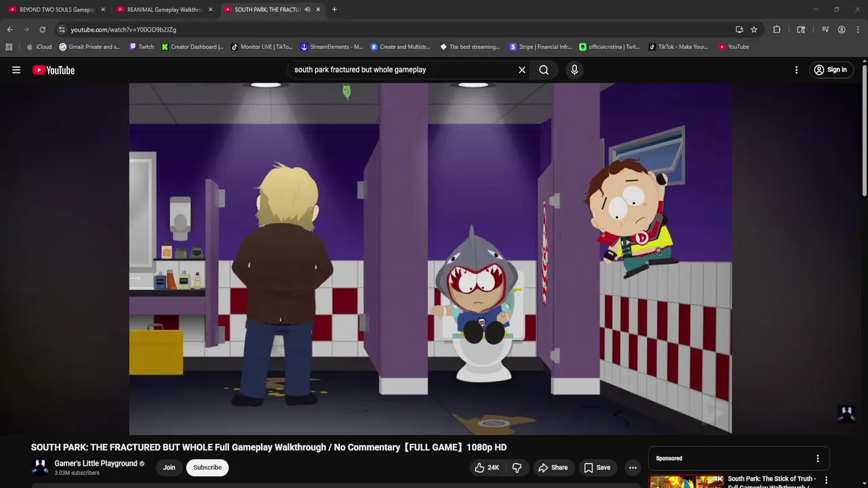Image resolution: width=868 pixels, height=488 pixels.
Task: Close the SOUTH PARK tab
Action: (x=318, y=9)
